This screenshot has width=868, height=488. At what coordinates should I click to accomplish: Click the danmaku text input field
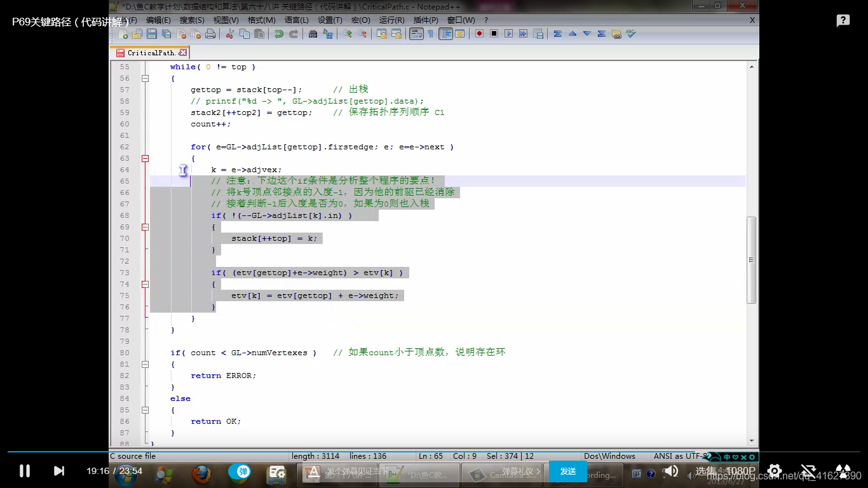(x=403, y=471)
